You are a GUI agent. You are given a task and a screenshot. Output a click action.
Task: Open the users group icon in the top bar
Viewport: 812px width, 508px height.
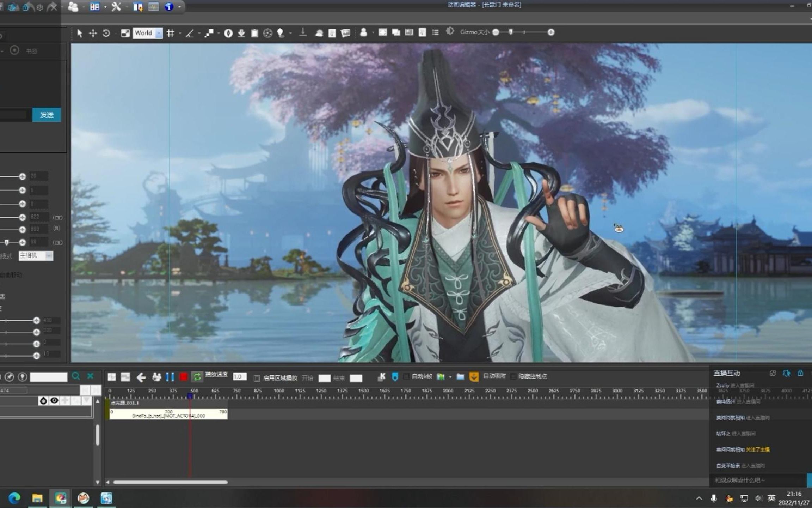point(73,6)
